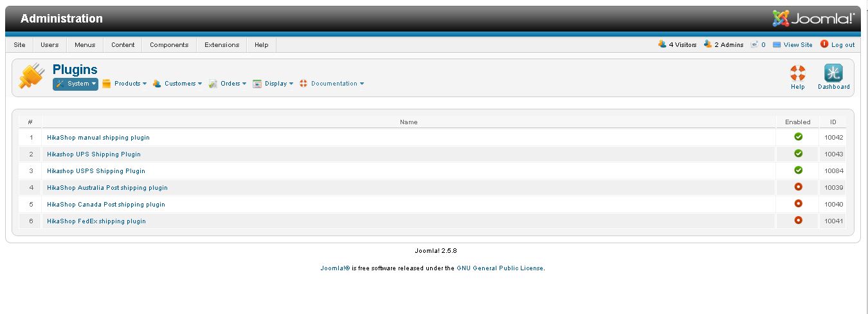868x314 pixels.
Task: Open the Site menu
Action: pos(19,45)
